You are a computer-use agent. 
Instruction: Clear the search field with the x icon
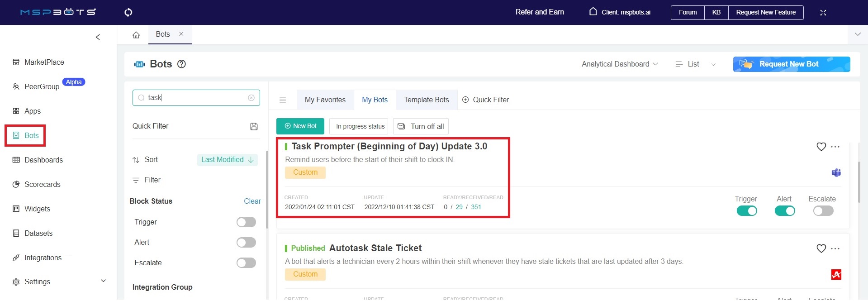point(251,98)
